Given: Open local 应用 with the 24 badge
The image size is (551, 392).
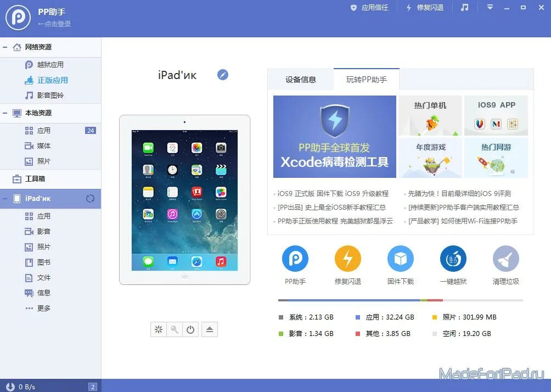Looking at the screenshot, I should click(x=50, y=131).
